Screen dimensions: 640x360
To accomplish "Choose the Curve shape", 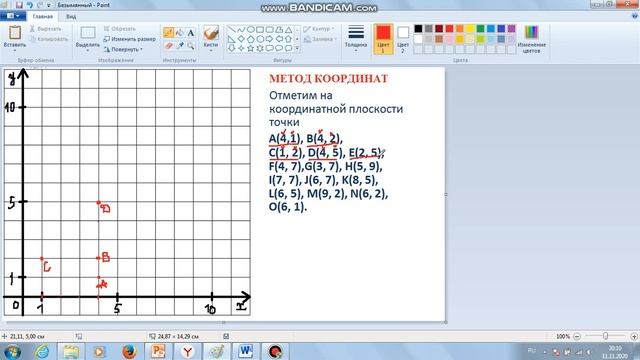I will pyautogui.click(x=241, y=30).
